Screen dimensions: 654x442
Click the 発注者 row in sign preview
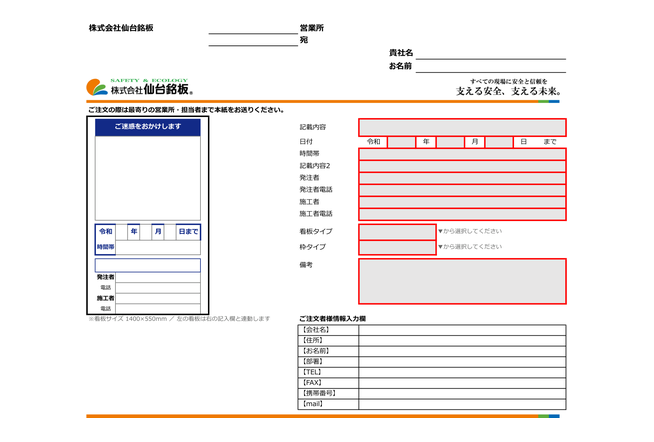148,277
